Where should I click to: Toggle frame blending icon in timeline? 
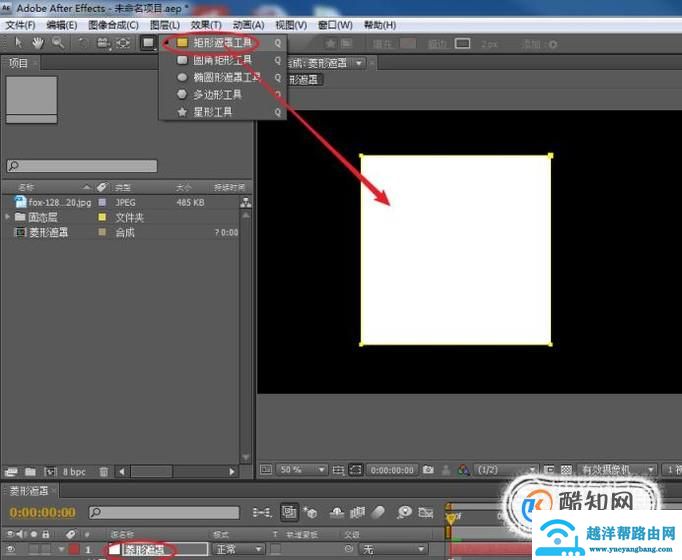[x=357, y=513]
